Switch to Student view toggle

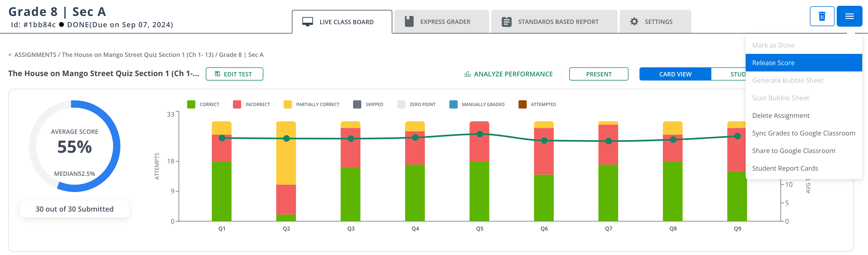click(x=729, y=74)
